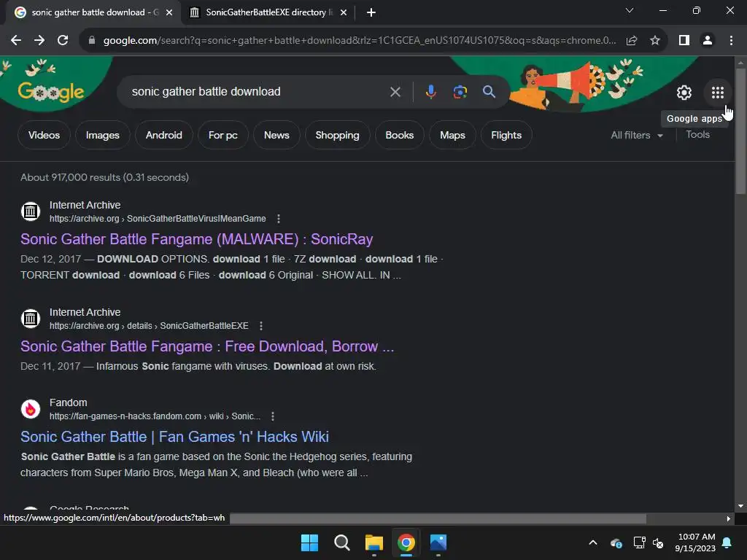Open notification bell in taskbar
The width and height of the screenshot is (747, 560).
pyautogui.click(x=727, y=542)
